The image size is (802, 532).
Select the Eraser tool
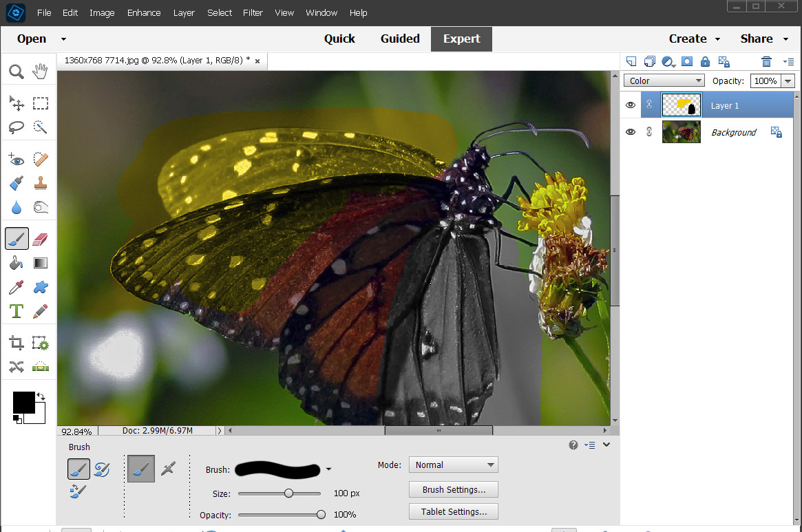click(x=40, y=238)
